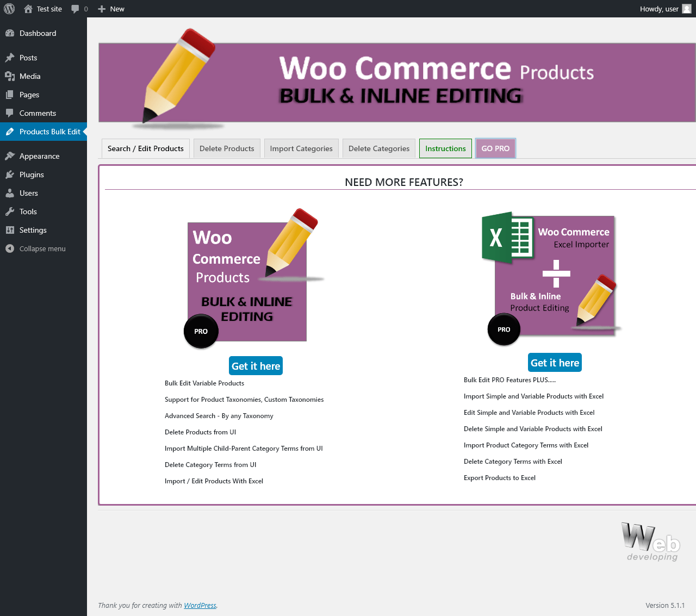Click 'Delete Products from UI' feature text
This screenshot has width=696, height=616.
pyautogui.click(x=201, y=432)
